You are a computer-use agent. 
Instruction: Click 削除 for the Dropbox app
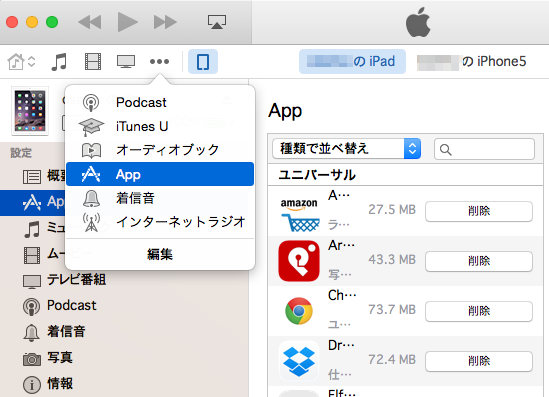tap(479, 361)
